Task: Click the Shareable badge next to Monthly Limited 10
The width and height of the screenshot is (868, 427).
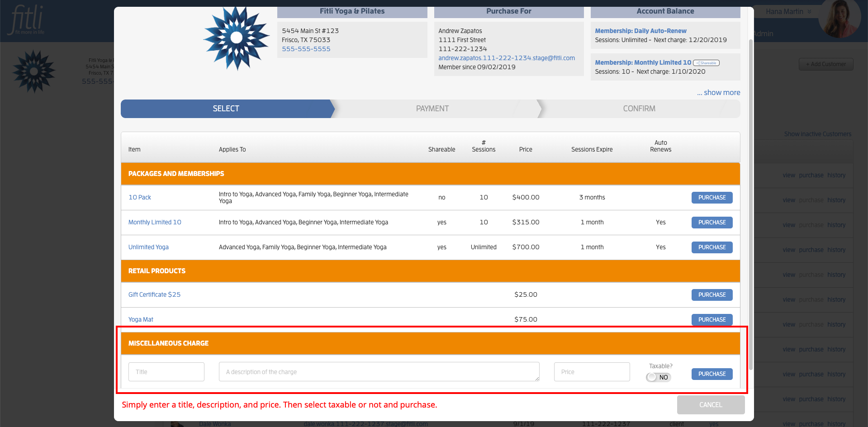Action: click(x=706, y=63)
